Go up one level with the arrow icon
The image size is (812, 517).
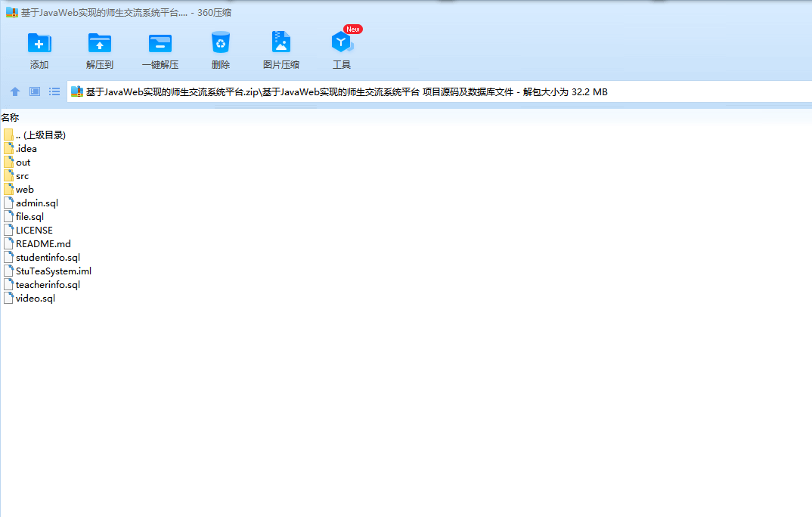tap(15, 91)
